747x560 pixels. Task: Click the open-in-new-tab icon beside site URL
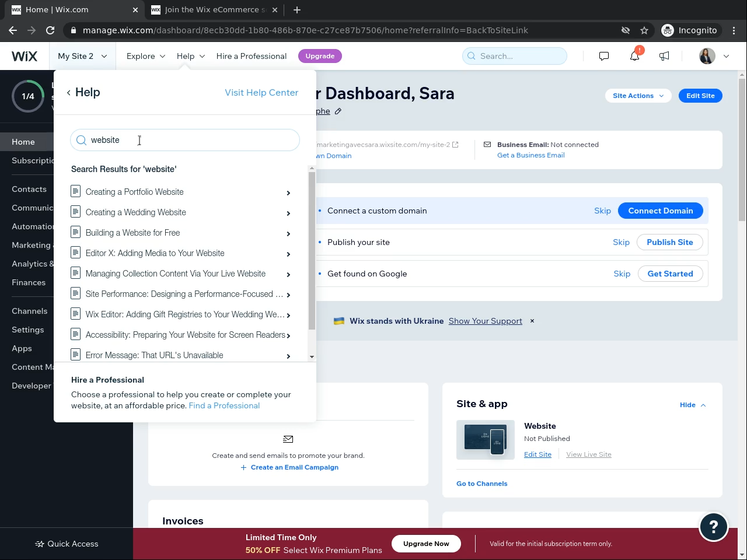(x=456, y=145)
